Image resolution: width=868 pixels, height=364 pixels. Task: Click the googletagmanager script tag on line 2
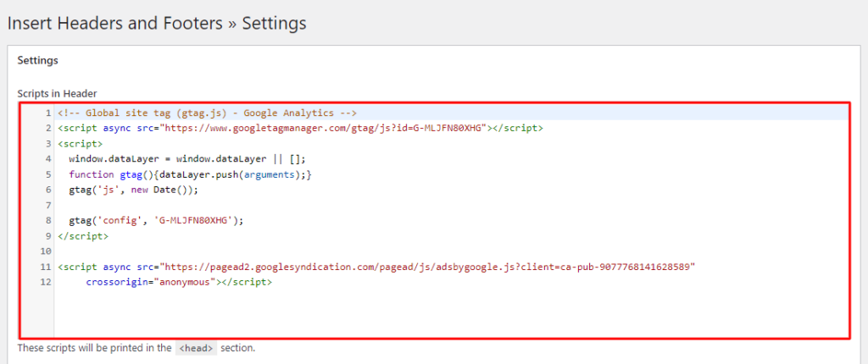coord(300,129)
